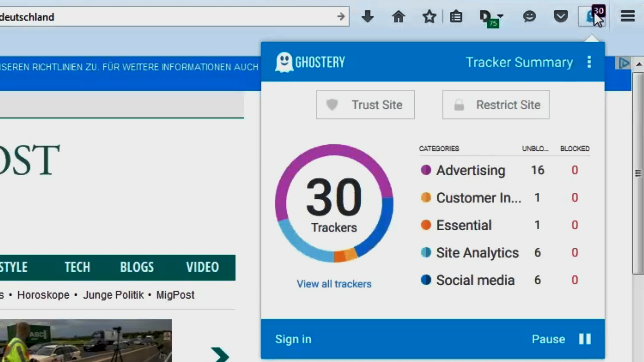Click the purple Advertising color dot
This screenshot has width=644, height=362.
pos(426,170)
